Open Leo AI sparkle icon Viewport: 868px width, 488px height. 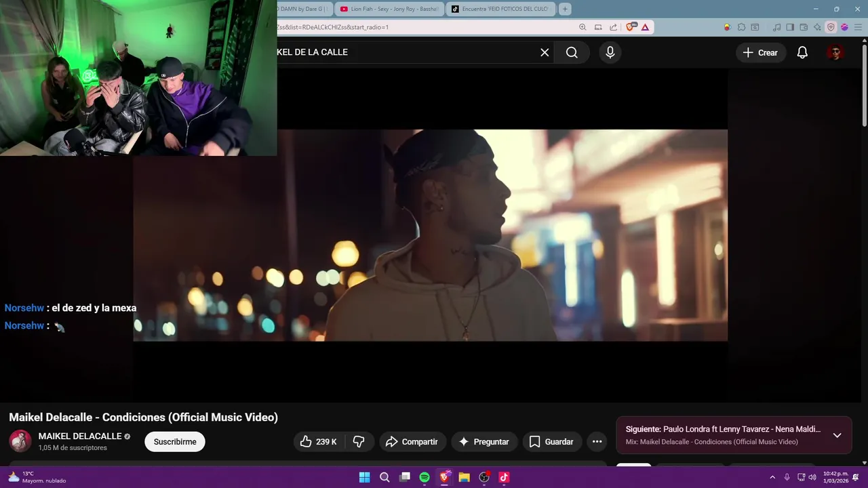coord(817,27)
